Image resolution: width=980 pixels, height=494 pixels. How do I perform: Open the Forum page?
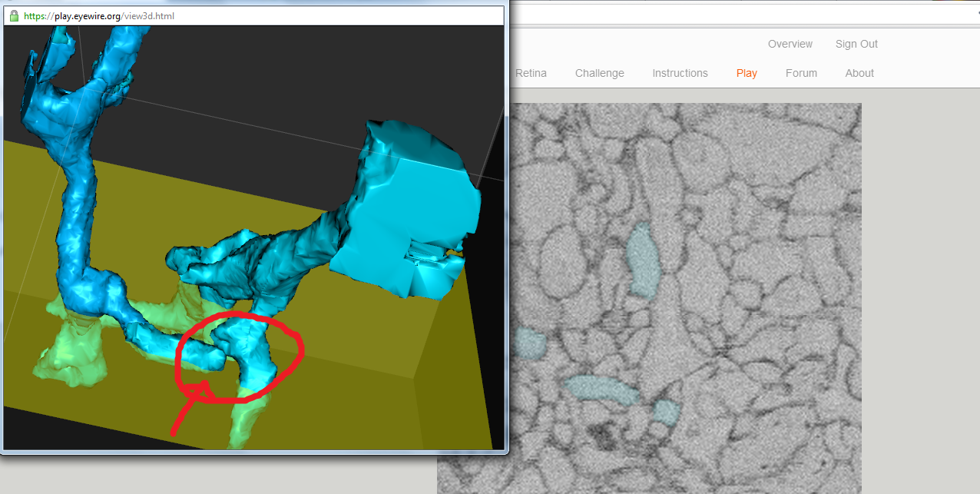click(x=801, y=73)
